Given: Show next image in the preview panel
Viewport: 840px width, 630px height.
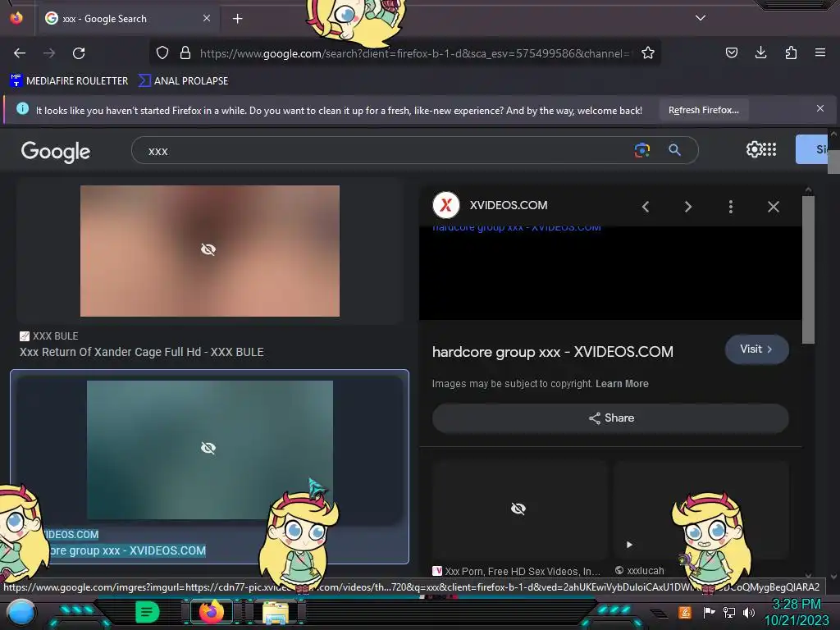Looking at the screenshot, I should [x=688, y=207].
